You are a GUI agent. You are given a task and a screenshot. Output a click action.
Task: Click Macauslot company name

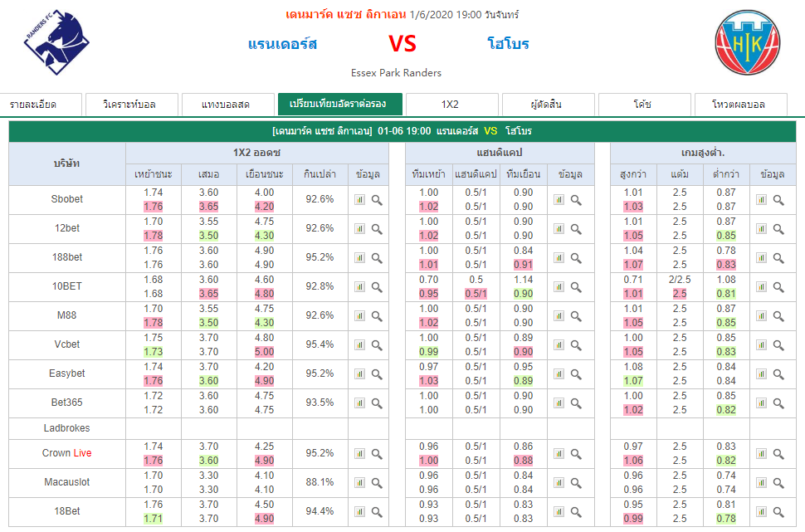pyautogui.click(x=66, y=482)
